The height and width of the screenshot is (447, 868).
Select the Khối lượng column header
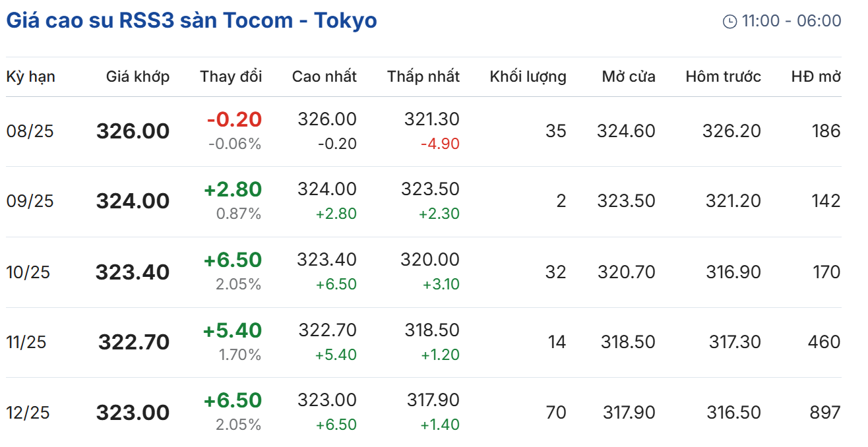click(x=528, y=76)
